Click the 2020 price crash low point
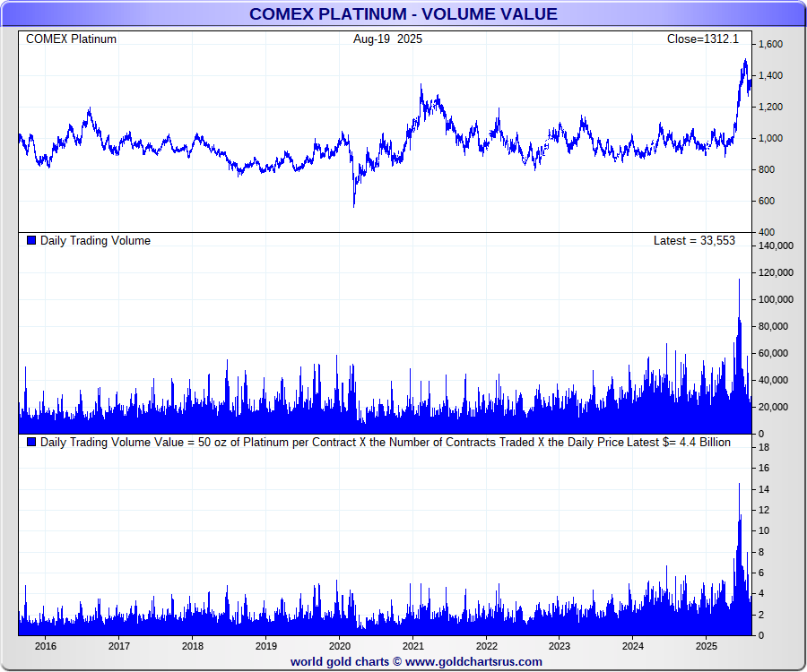Image resolution: width=807 pixels, height=672 pixels. [x=354, y=206]
